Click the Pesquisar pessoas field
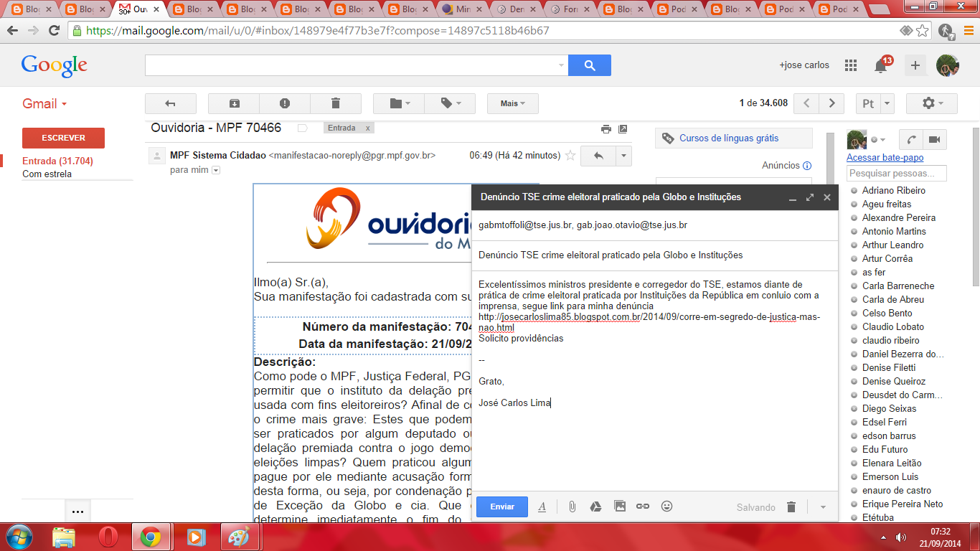980x551 pixels. tap(897, 174)
